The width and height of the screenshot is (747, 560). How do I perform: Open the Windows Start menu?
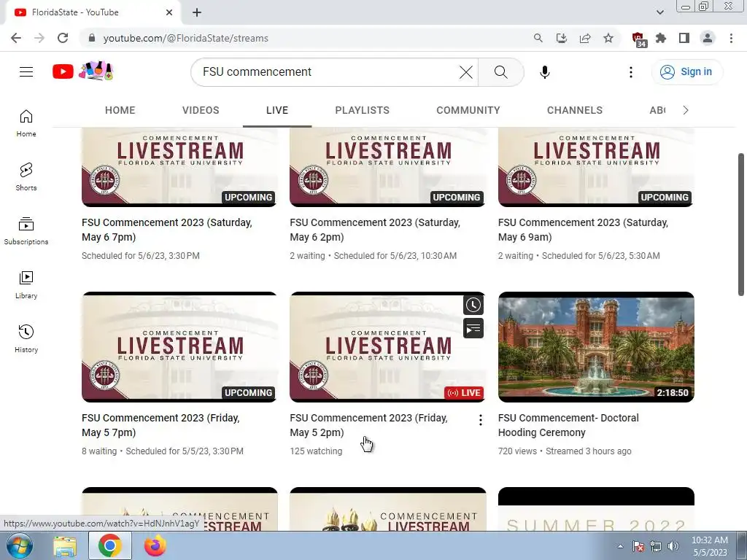[20, 545]
